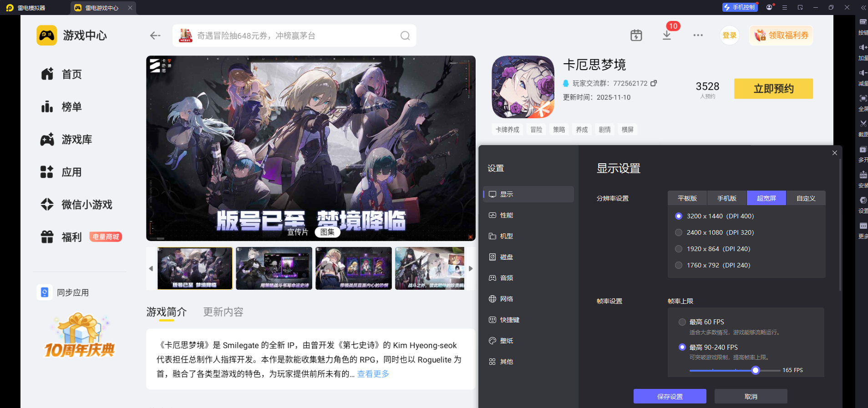This screenshot has height=408, width=868.
Task: Click the 手机控制 button in title bar
Action: 740,7
